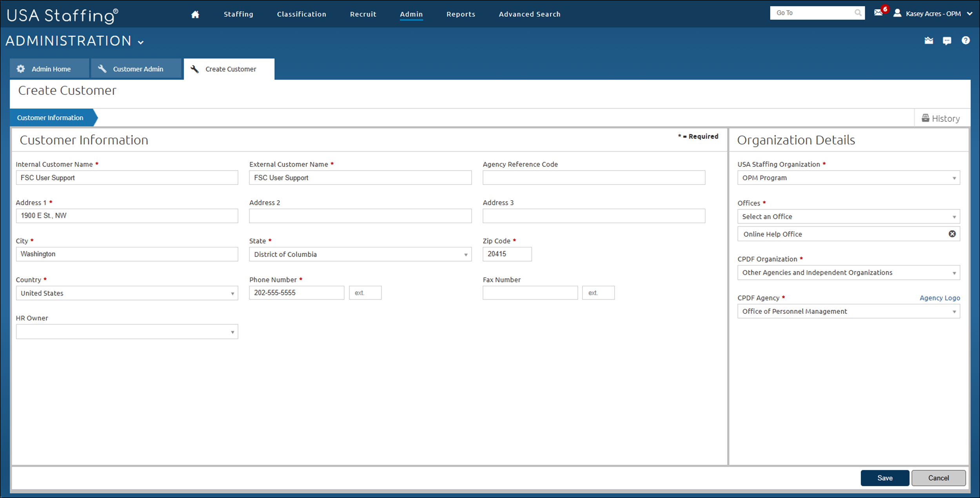Open the State dropdown
The width and height of the screenshot is (980, 498).
(360, 254)
